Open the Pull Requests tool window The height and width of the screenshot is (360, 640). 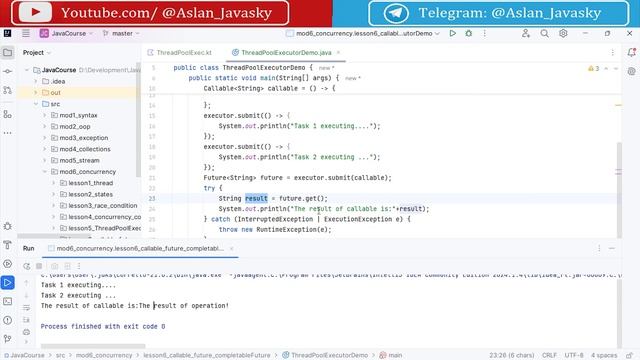coord(7,90)
